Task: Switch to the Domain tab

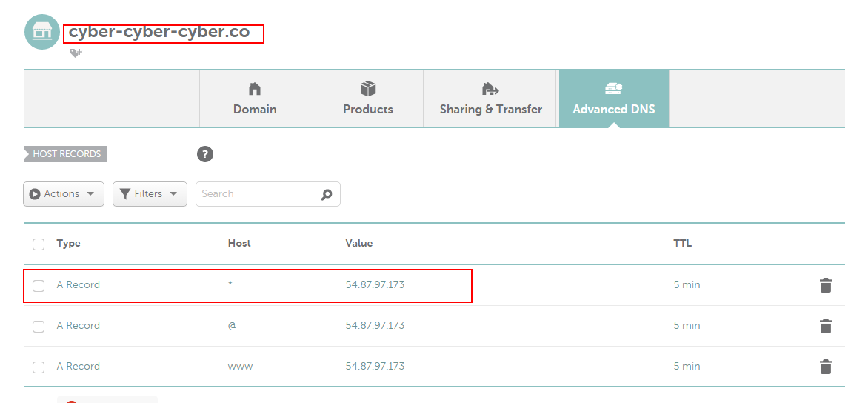Action: 255,99
